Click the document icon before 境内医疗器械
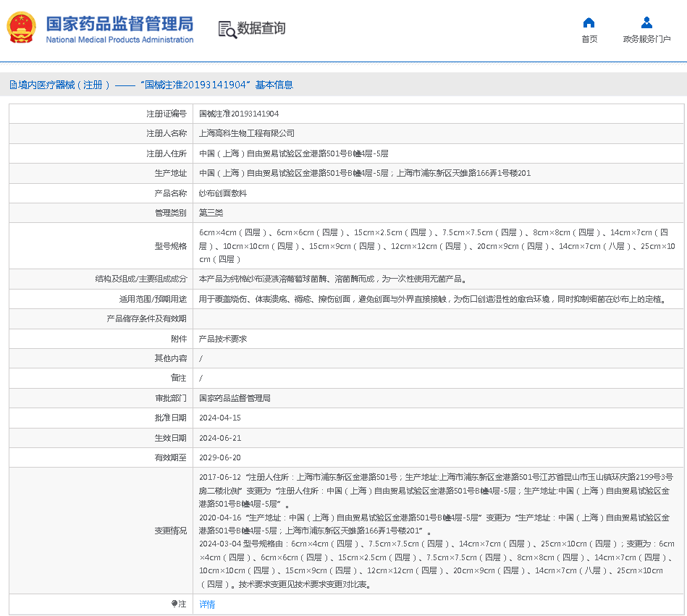The height and width of the screenshot is (616, 687). point(13,85)
